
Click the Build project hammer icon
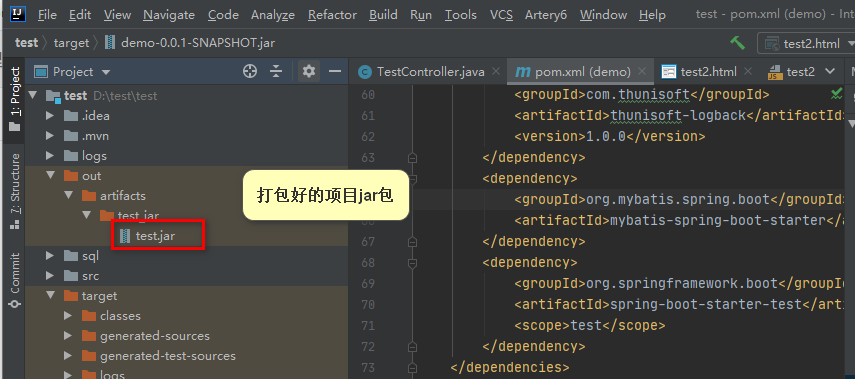[737, 43]
